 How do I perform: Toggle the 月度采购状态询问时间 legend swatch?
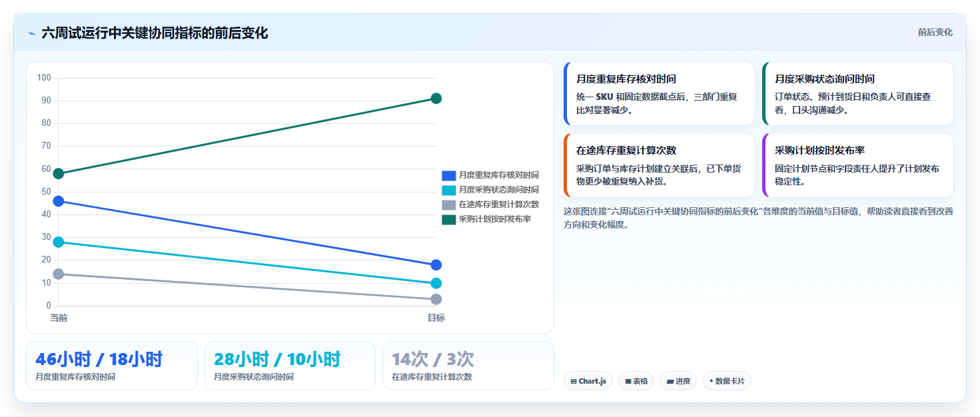(448, 190)
